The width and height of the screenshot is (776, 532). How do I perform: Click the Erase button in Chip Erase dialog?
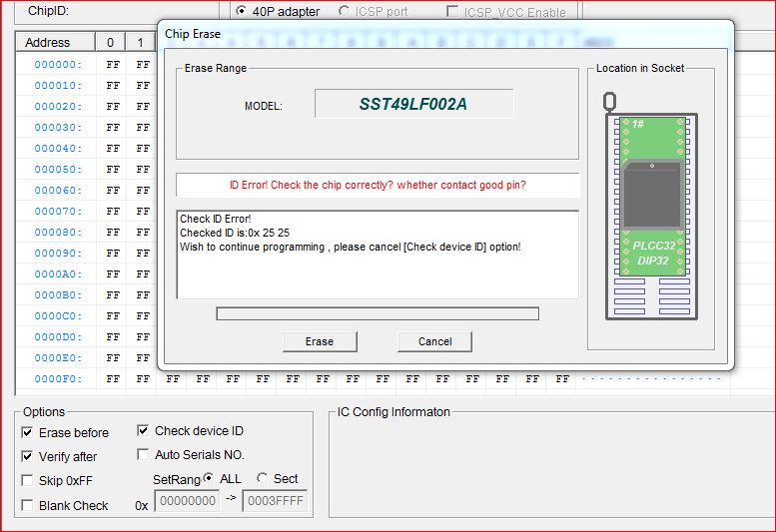tap(320, 341)
